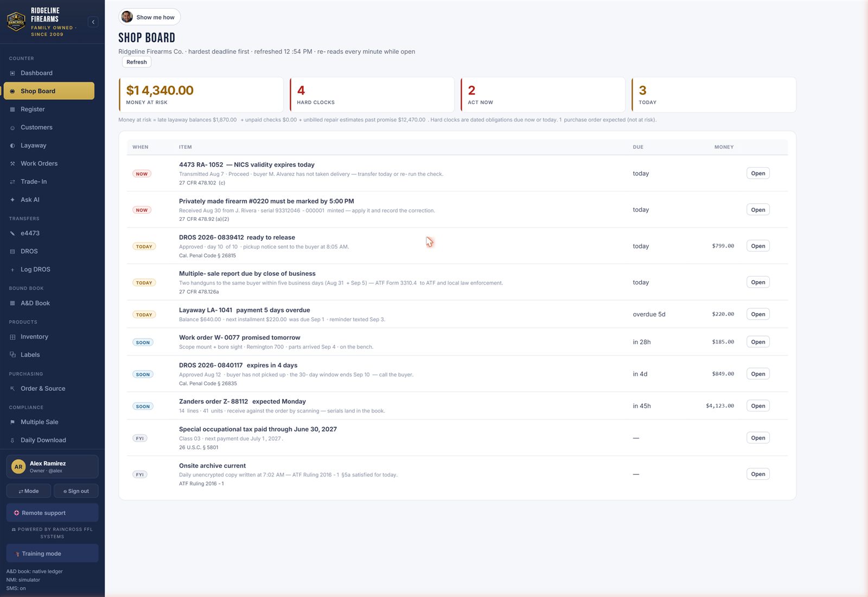Toggle Training mode
This screenshot has width=868, height=597.
click(x=52, y=554)
